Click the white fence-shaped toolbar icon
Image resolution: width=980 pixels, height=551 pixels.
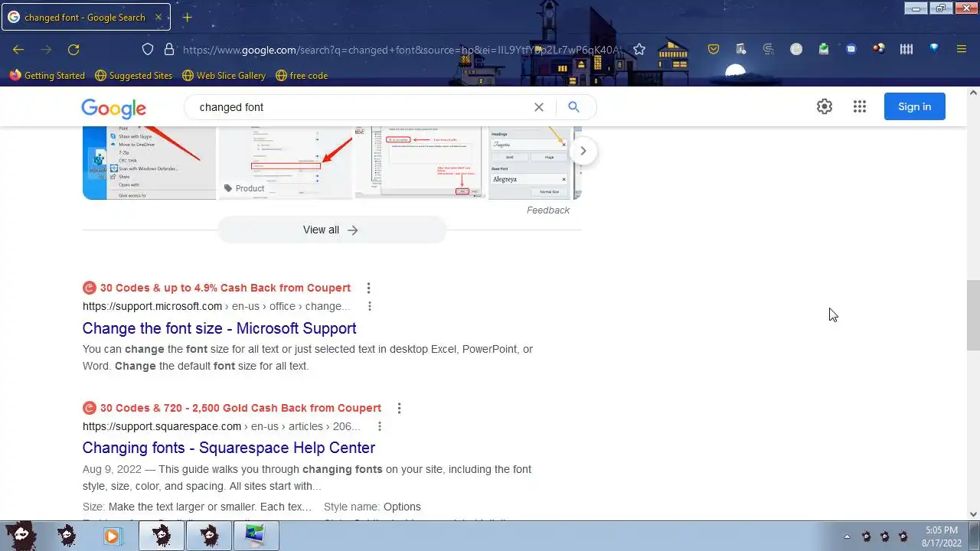coord(906,50)
